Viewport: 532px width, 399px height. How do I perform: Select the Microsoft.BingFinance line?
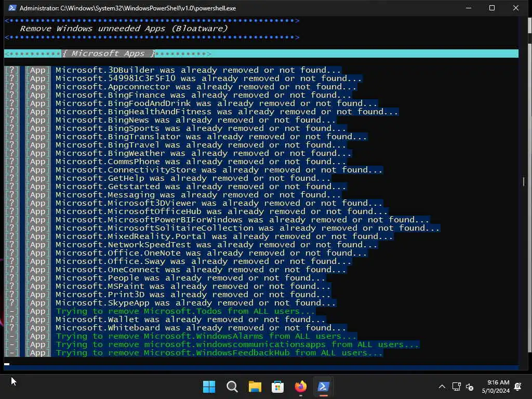[203, 95]
